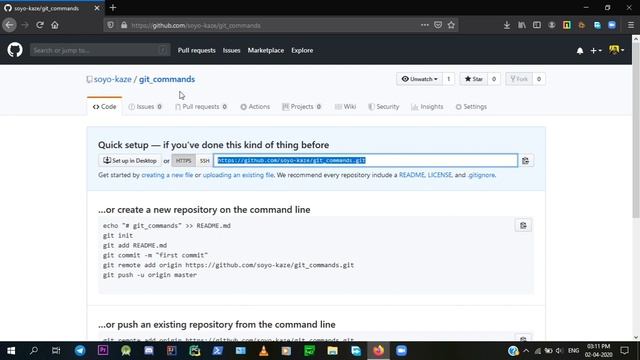This screenshot has width=640, height=360.
Task: Reload the page
Action: pos(40,25)
